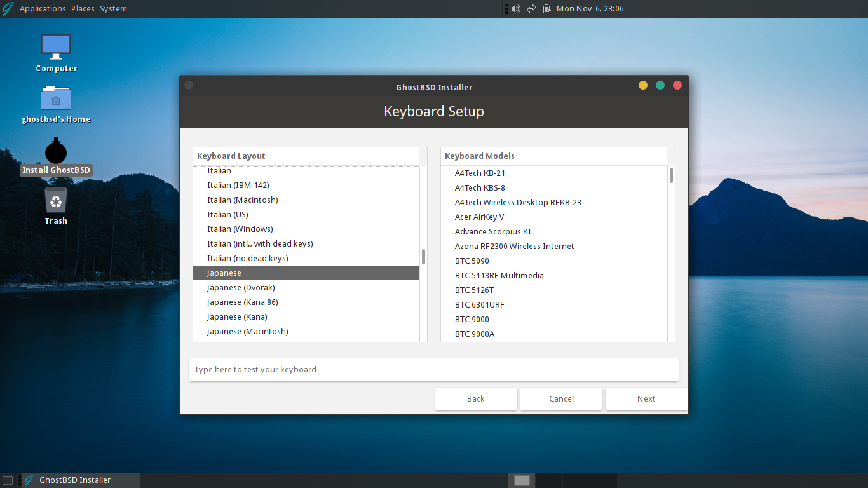
Task: Click the clock showing Mon Nov 6, 23:06
Action: coord(590,9)
